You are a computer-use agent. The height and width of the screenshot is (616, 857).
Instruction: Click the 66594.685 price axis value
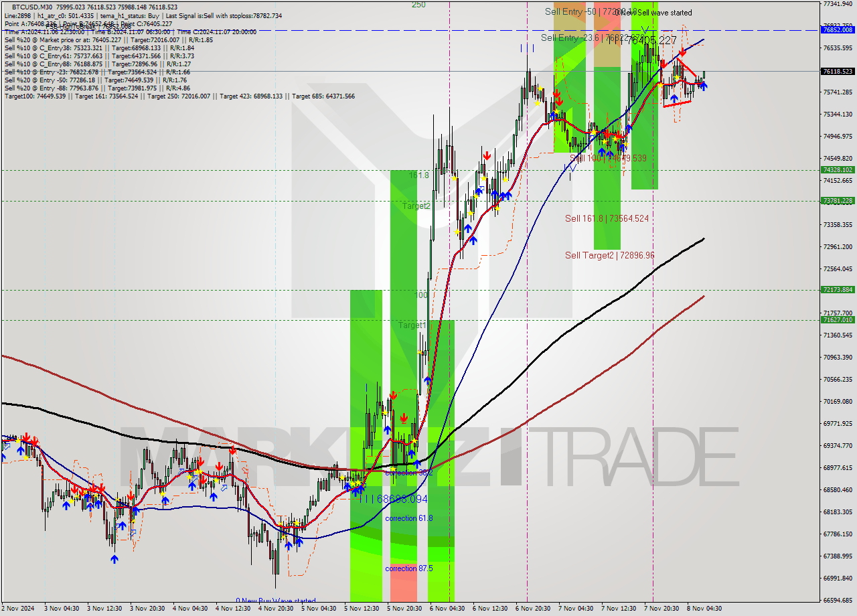838,601
